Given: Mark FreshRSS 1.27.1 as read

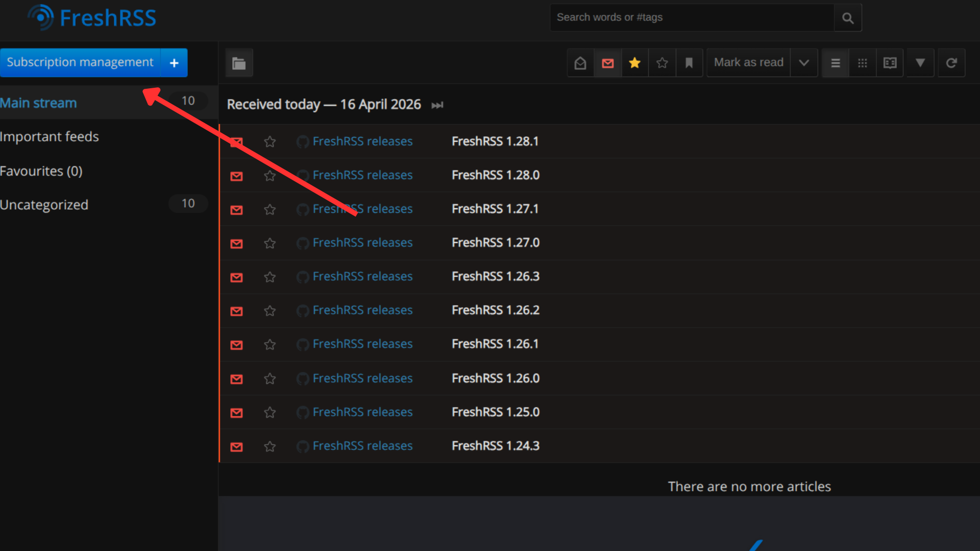Looking at the screenshot, I should 236,209.
